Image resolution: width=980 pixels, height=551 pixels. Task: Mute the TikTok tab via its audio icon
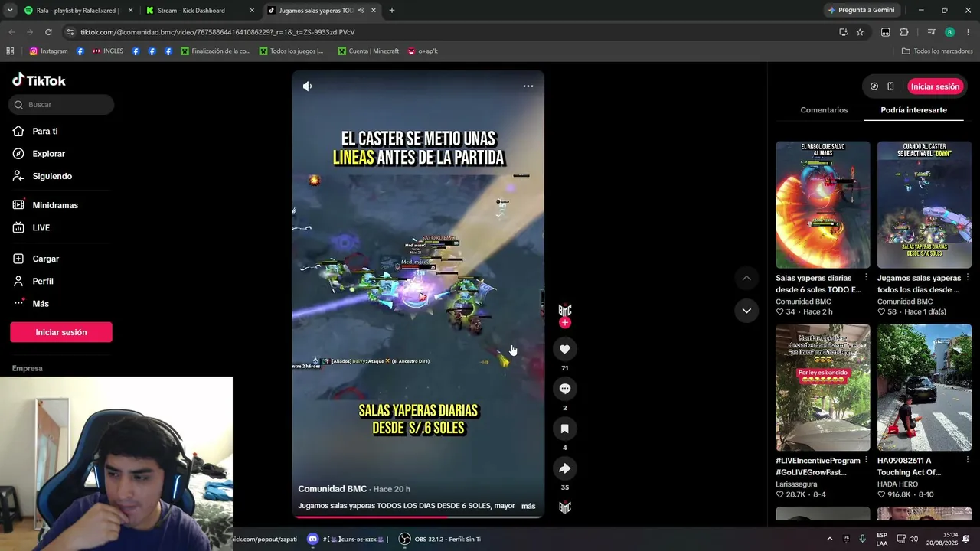click(361, 11)
